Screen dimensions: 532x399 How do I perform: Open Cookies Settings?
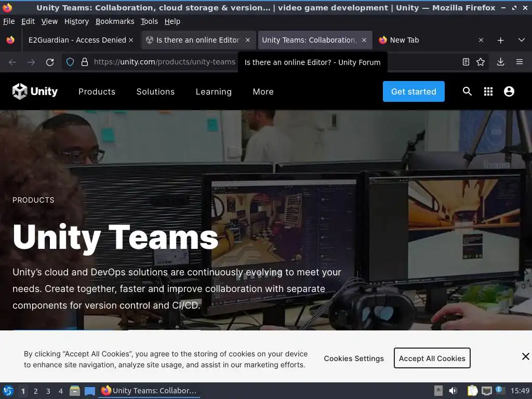coord(354,358)
